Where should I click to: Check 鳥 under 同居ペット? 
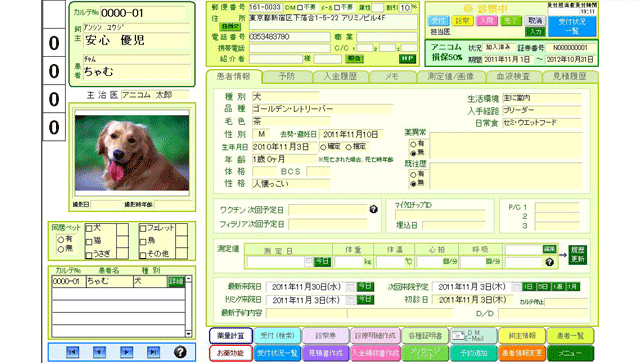[142, 242]
